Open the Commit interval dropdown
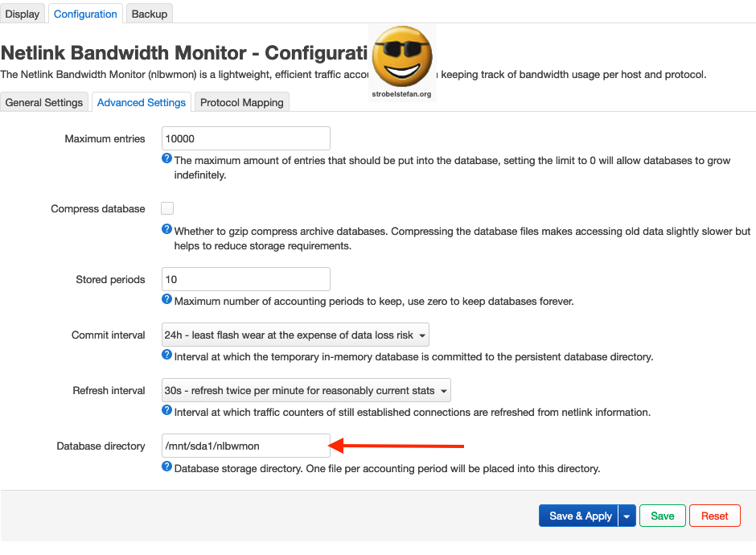Viewport: 756px width, 555px height. 295,335
